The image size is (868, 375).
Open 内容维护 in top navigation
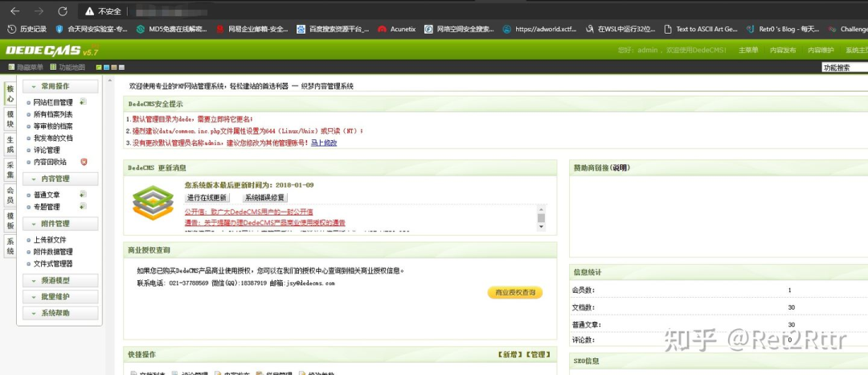coord(821,51)
